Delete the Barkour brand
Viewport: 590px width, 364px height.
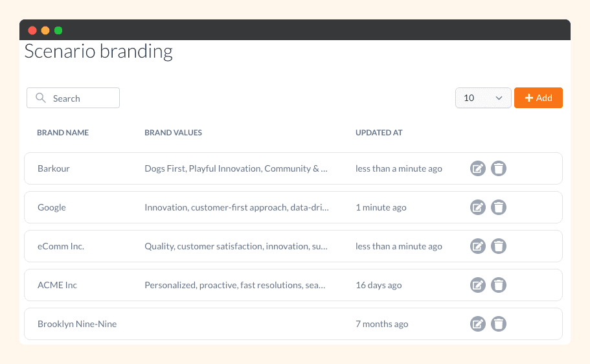tap(498, 168)
